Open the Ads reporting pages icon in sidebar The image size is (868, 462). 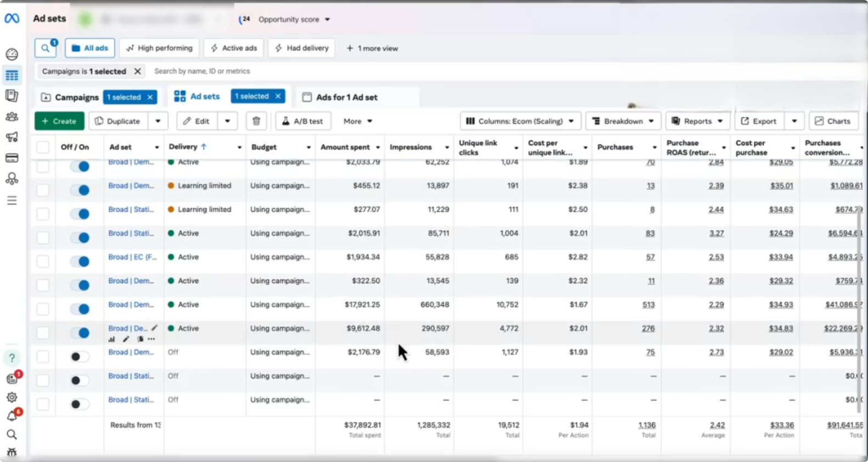12,96
